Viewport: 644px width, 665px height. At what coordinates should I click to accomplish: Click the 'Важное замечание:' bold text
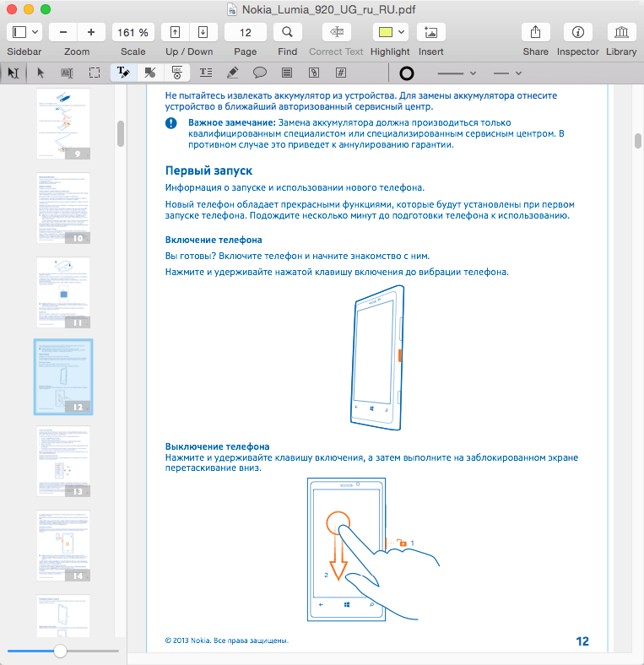(232, 122)
